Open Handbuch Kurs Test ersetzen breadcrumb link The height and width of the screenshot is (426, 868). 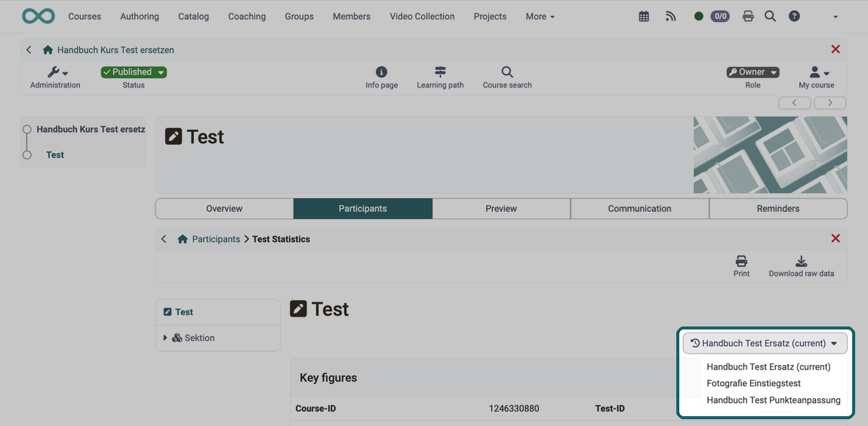click(115, 50)
